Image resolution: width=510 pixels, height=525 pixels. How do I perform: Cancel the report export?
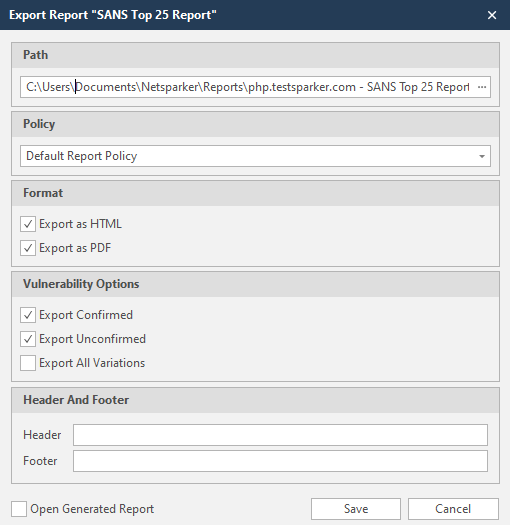click(453, 509)
